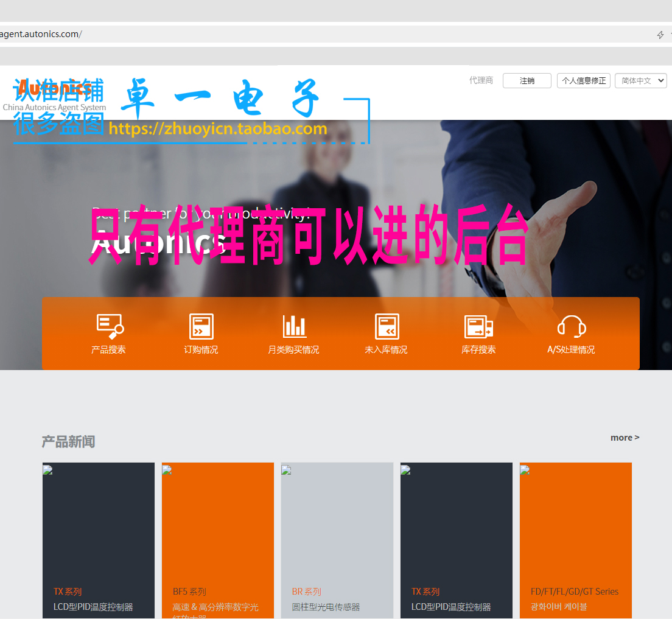The height and width of the screenshot is (619, 672).
Task: Open the BF5 系列 product card
Action: click(218, 540)
